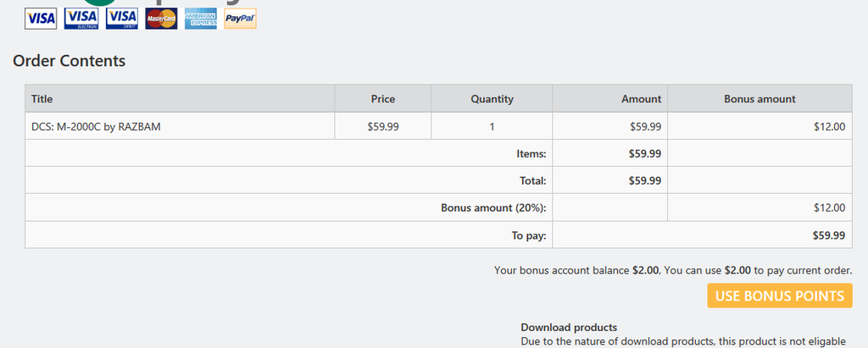Click the Price column header
The width and height of the screenshot is (868, 348).
click(383, 99)
